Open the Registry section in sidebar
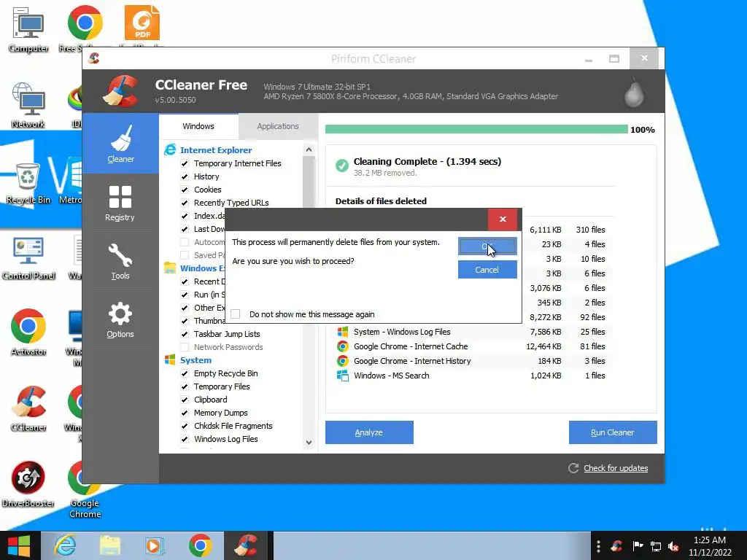The image size is (747, 560). [x=120, y=203]
